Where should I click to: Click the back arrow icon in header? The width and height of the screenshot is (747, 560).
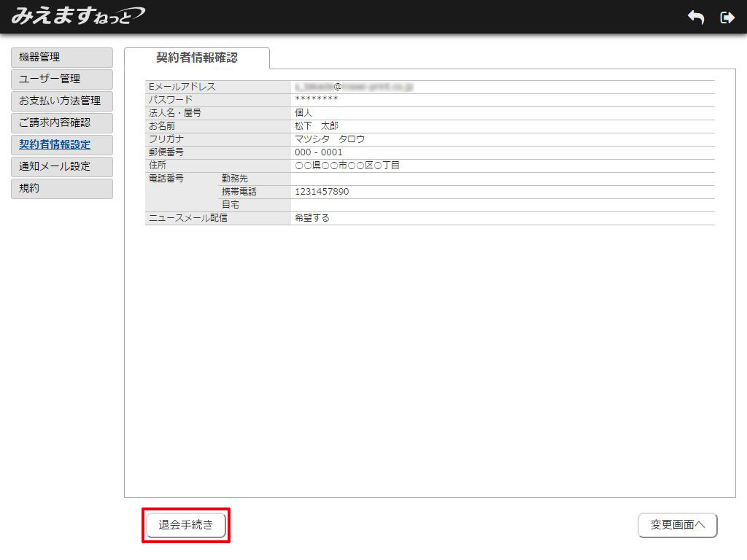point(696,17)
